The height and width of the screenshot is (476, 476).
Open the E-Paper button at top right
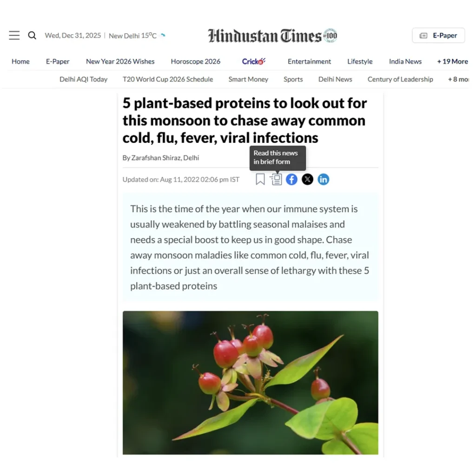coord(438,35)
